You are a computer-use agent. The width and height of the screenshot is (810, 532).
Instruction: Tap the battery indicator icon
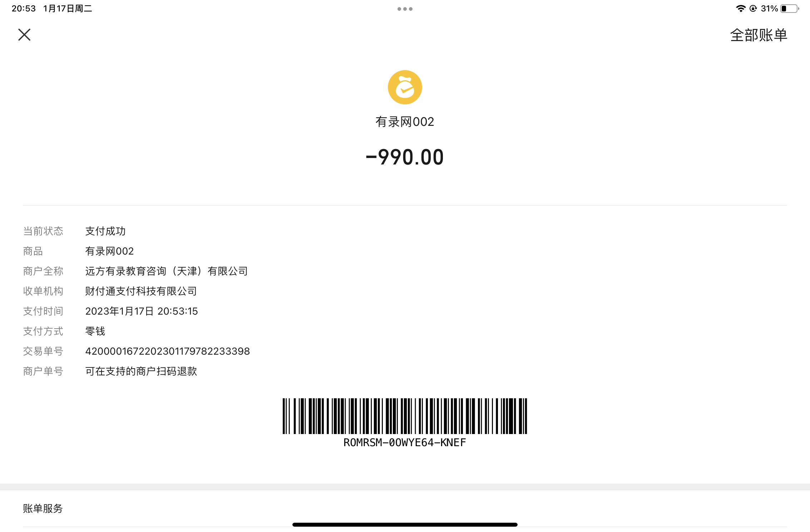[x=790, y=9]
